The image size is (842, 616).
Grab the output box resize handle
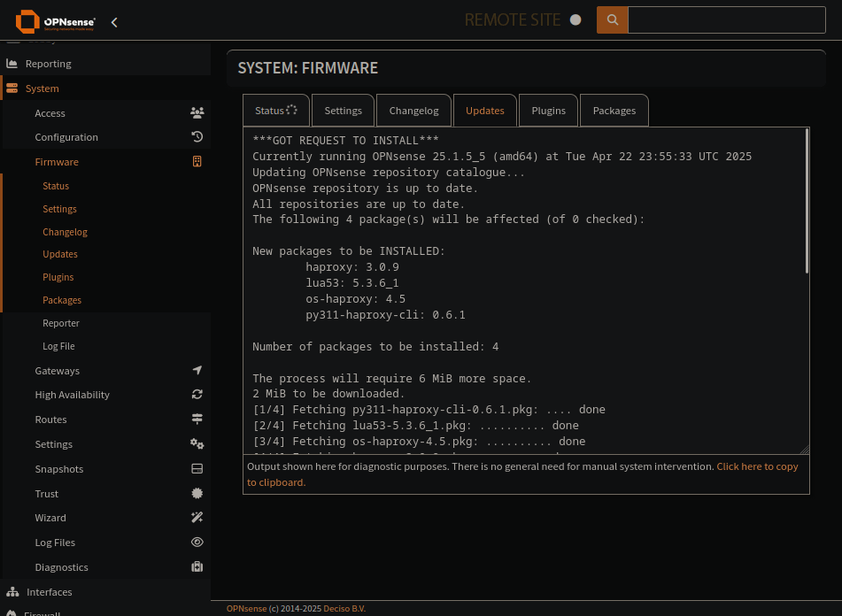pyautogui.click(x=805, y=450)
